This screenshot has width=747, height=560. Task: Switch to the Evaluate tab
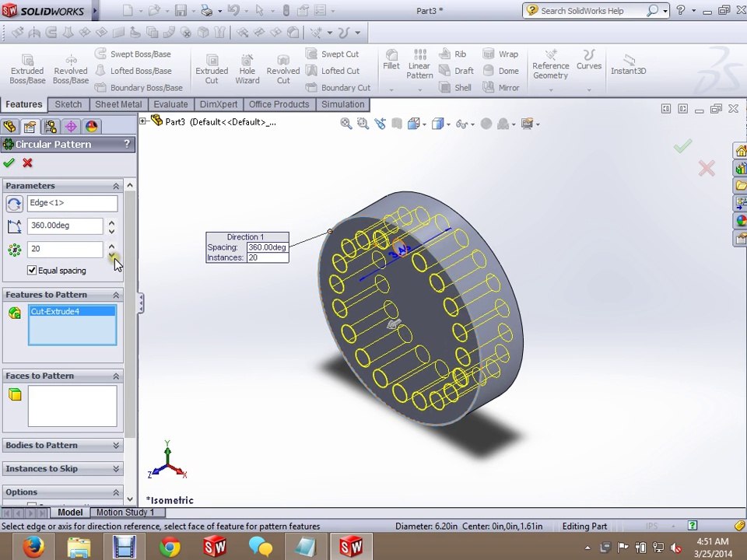170,104
